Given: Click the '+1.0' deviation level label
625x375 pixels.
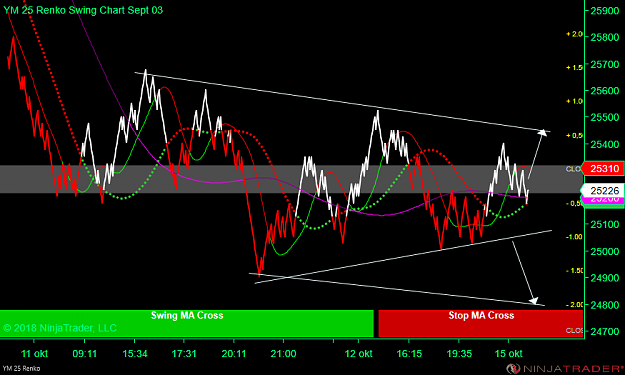Looking at the screenshot, I should tap(574, 101).
